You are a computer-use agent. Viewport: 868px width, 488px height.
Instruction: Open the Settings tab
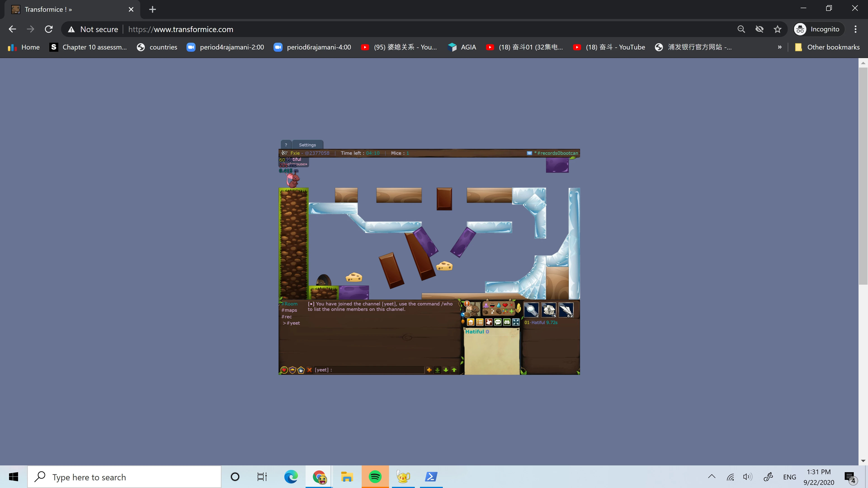tap(307, 145)
